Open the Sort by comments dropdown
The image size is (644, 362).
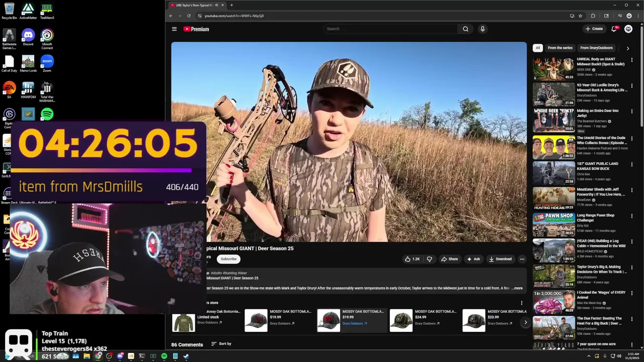pyautogui.click(x=221, y=344)
